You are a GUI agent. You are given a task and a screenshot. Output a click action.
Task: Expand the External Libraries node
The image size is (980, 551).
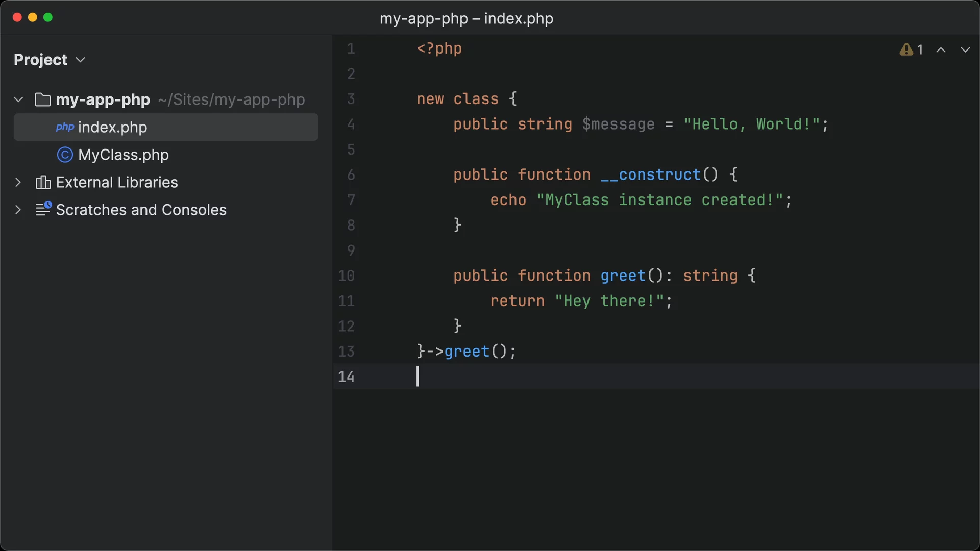pos(18,182)
